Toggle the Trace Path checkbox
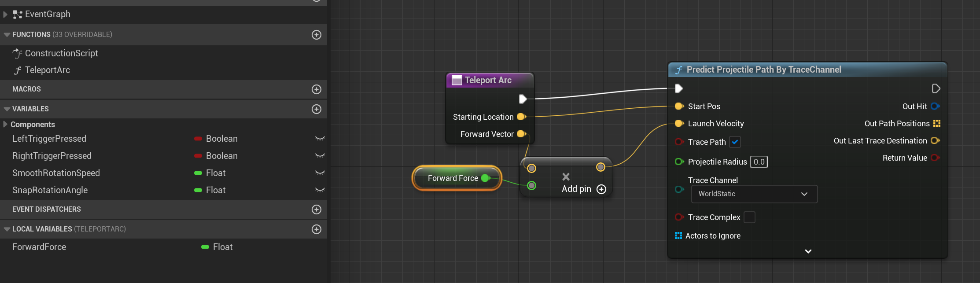The height and width of the screenshot is (283, 980). click(x=735, y=142)
